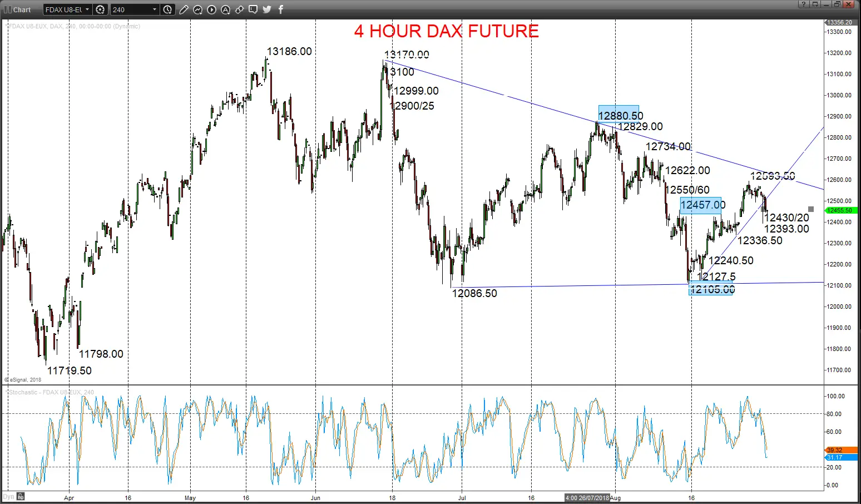Expand the FDAX U8-EUX symbol dropdown
Image resolution: width=861 pixels, height=504 pixels.
click(x=68, y=9)
